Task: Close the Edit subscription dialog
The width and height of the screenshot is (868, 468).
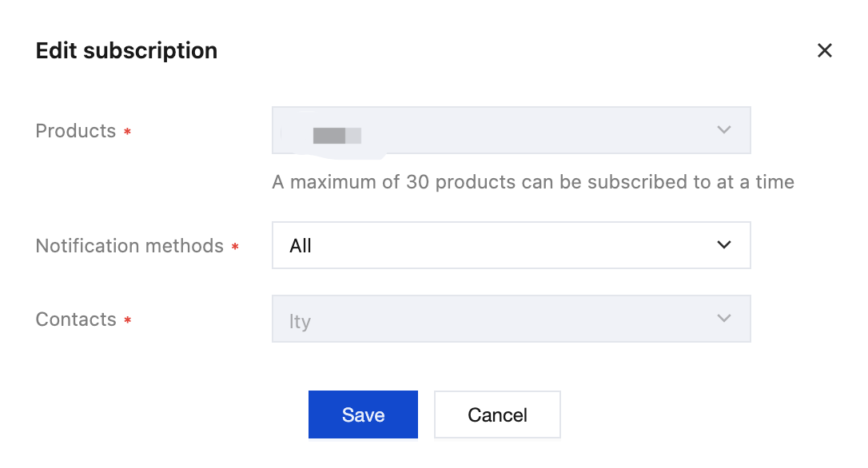Action: click(x=824, y=51)
